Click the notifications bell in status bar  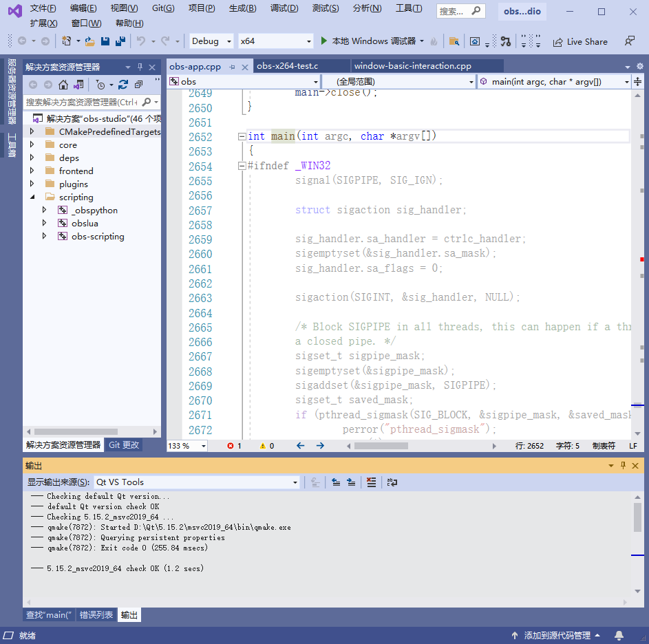pos(619,635)
